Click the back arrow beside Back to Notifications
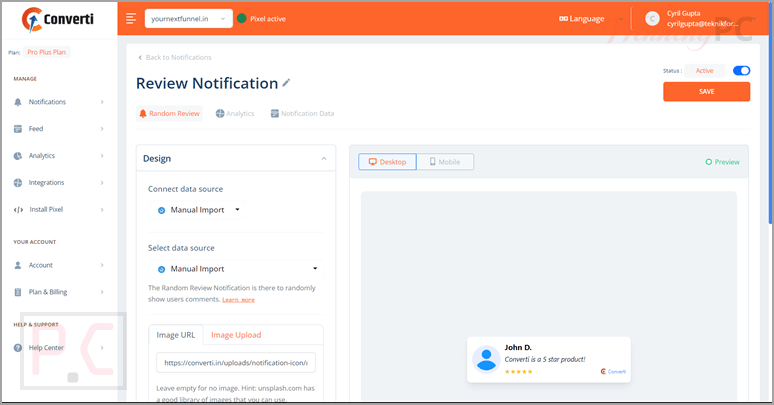Viewport: 774px width, 405px height. (140, 57)
